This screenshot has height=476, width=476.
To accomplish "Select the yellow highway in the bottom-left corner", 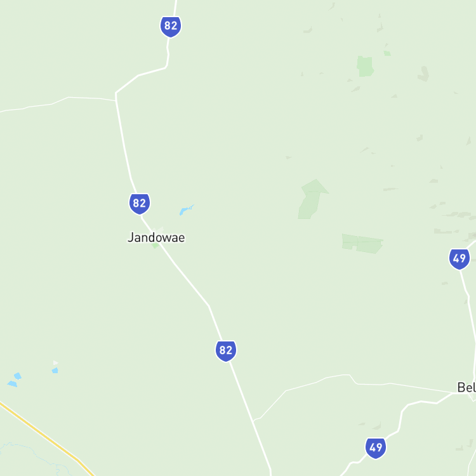I will coord(46,438).
